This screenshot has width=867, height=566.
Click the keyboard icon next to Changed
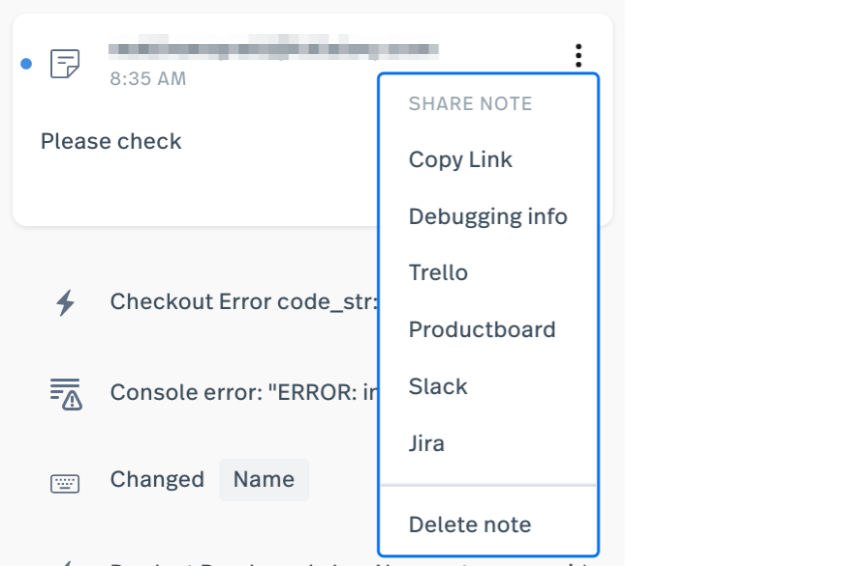65,483
